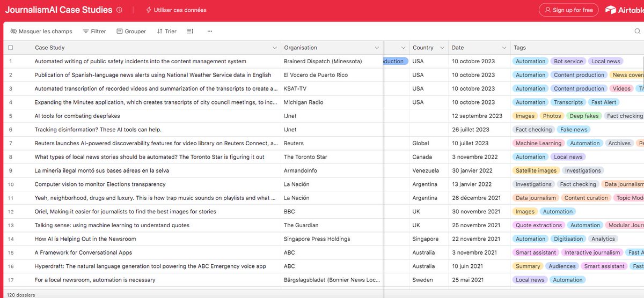Click the 'Sweden' country cell
This screenshot has height=298, width=644.
(x=429, y=280)
